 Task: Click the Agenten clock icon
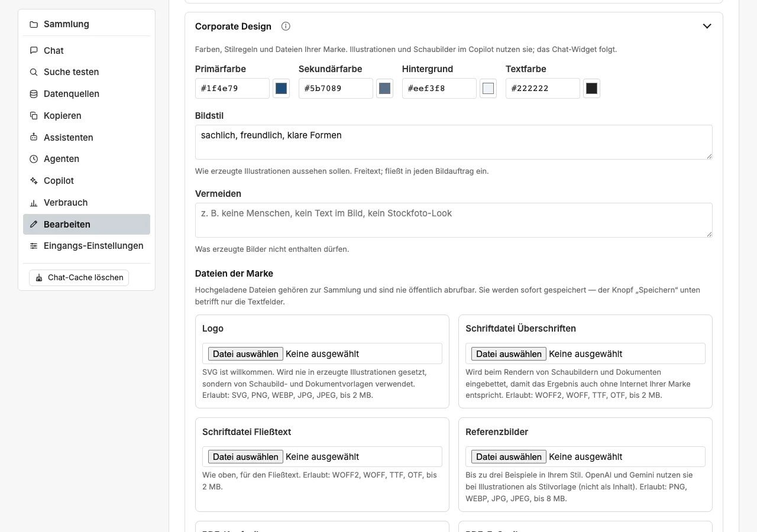click(x=34, y=159)
